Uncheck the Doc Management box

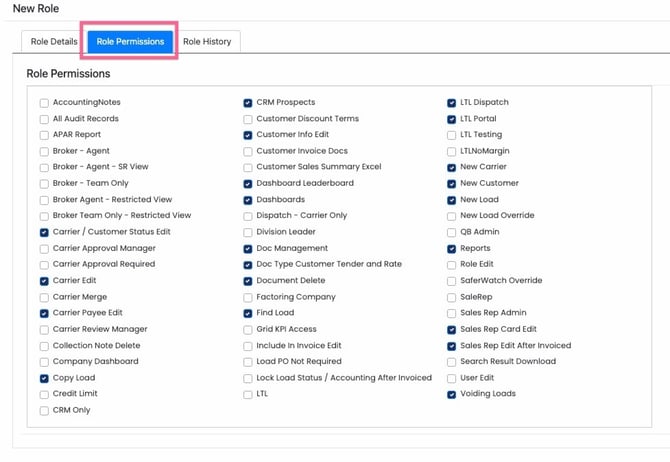tap(248, 249)
